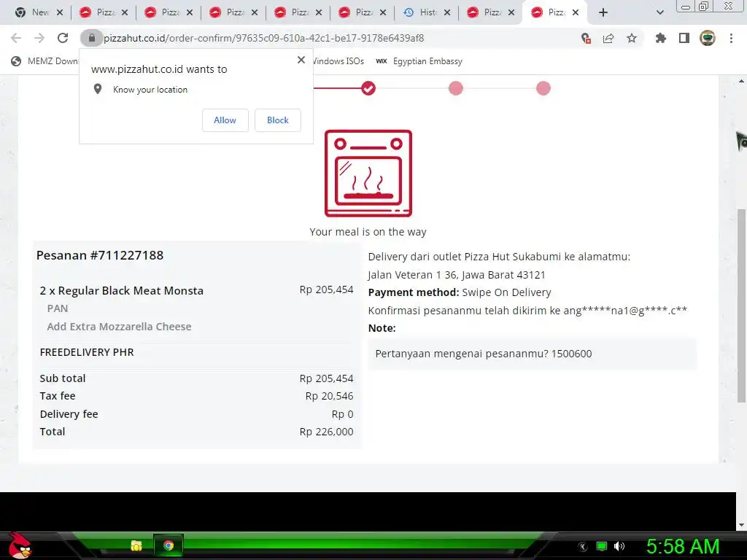Viewport: 747px width, 560px height.
Task: Open the site security lock info
Action: (x=92, y=38)
